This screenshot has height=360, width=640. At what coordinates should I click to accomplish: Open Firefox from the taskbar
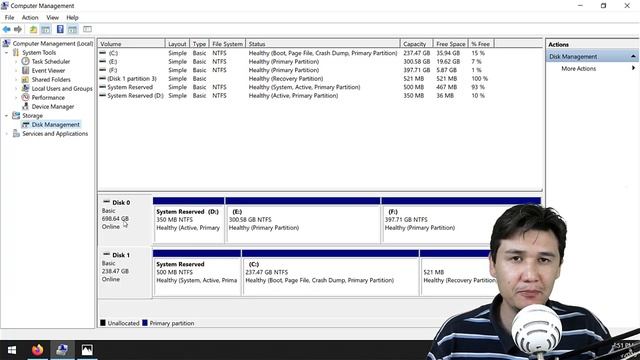37,350
